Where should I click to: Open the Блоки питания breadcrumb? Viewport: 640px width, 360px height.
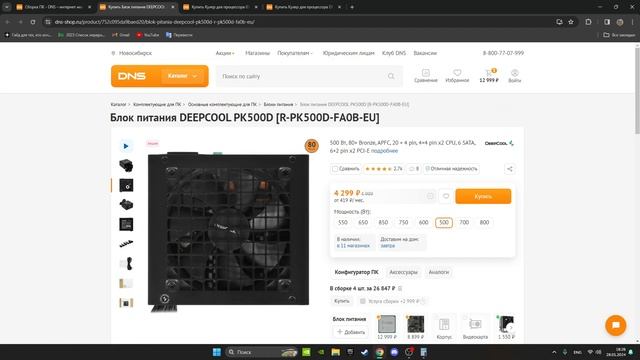click(x=278, y=104)
